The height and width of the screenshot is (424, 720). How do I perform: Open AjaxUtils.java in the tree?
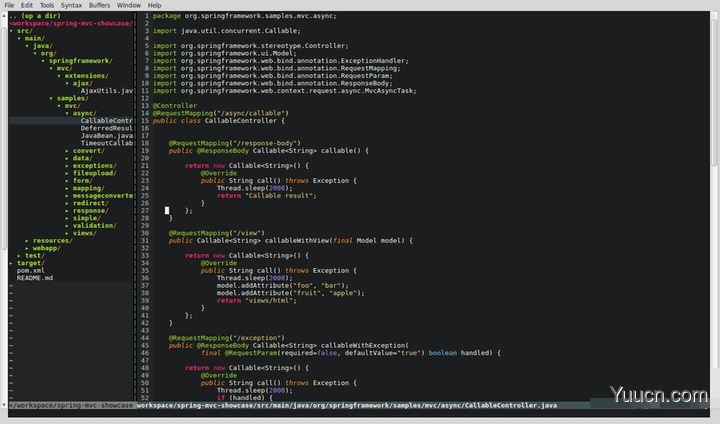tap(107, 91)
